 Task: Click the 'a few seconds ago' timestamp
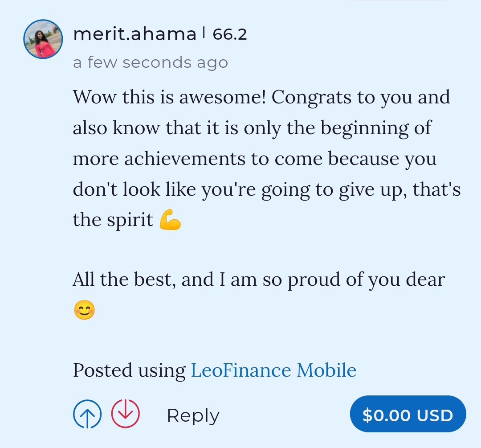(151, 62)
